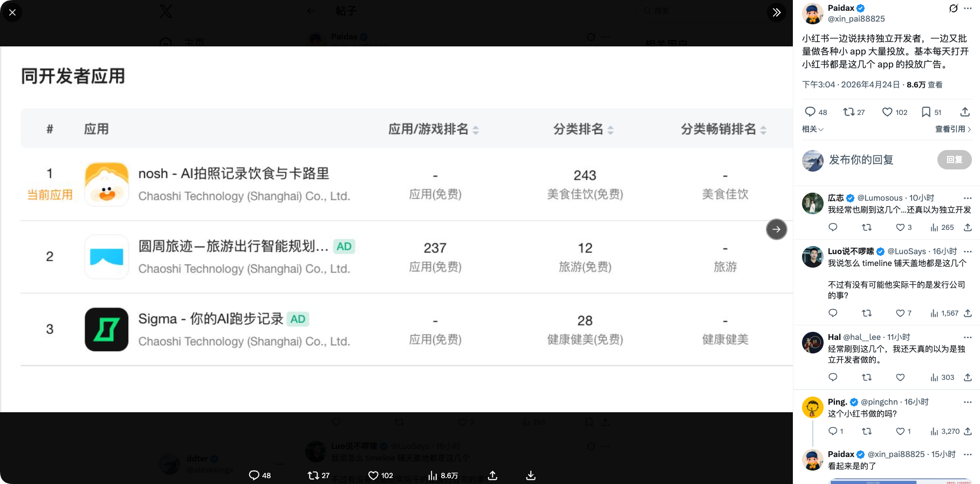This screenshot has width=980, height=484.
Task: Like the main post with 102 likes
Action: click(x=887, y=112)
